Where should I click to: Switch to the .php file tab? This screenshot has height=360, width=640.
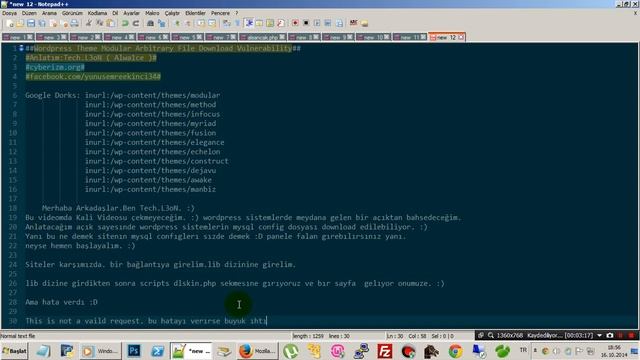pos(263,37)
